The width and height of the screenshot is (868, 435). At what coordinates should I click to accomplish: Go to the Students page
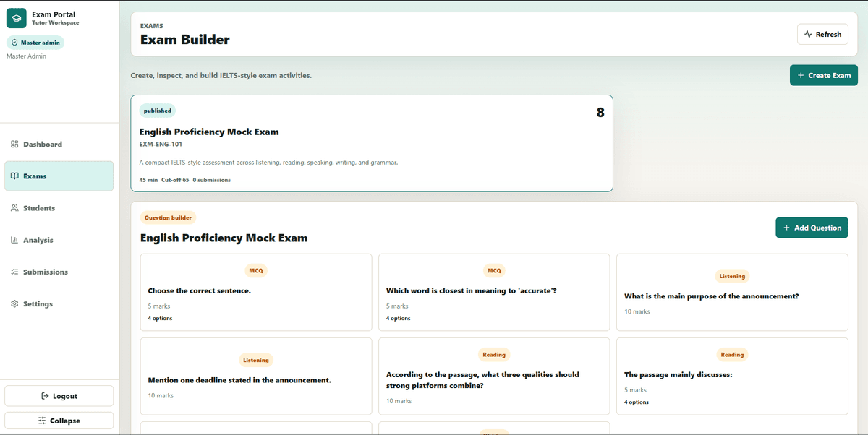(59, 208)
